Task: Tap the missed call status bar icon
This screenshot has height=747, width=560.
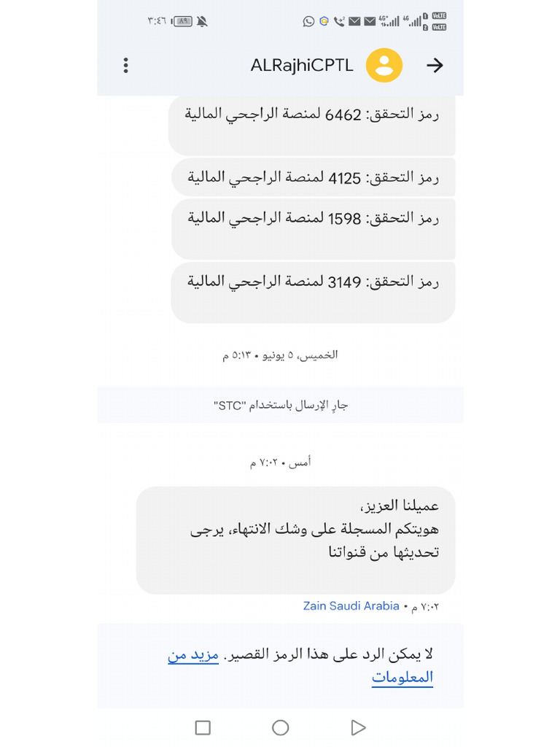Action: [339, 21]
